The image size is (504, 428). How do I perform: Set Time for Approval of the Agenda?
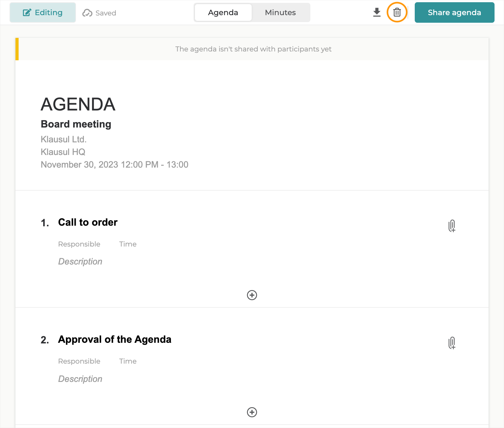click(128, 361)
